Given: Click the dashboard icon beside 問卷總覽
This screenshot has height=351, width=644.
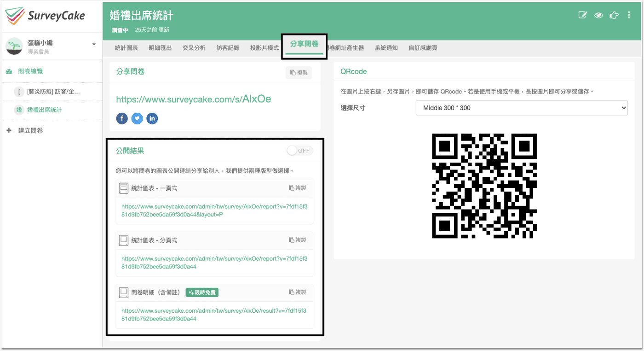Looking at the screenshot, I should tap(9, 72).
